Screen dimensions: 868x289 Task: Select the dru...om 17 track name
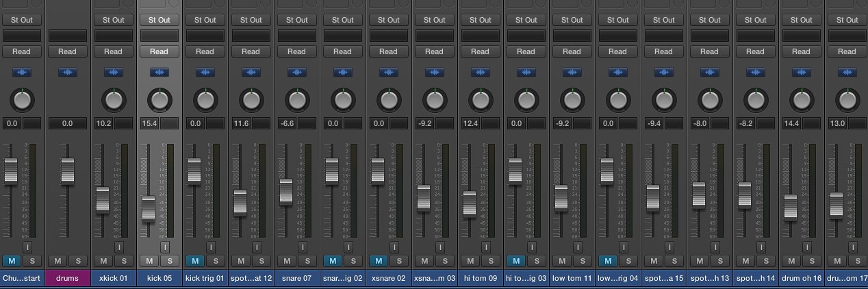(x=847, y=278)
